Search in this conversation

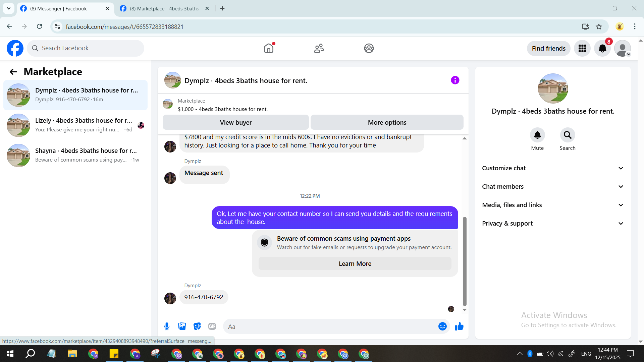(568, 135)
